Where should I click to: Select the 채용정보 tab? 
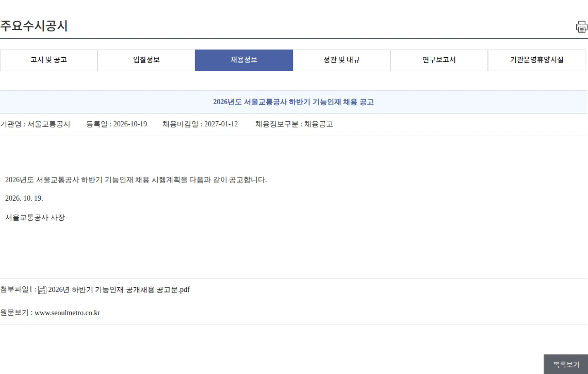(244, 60)
